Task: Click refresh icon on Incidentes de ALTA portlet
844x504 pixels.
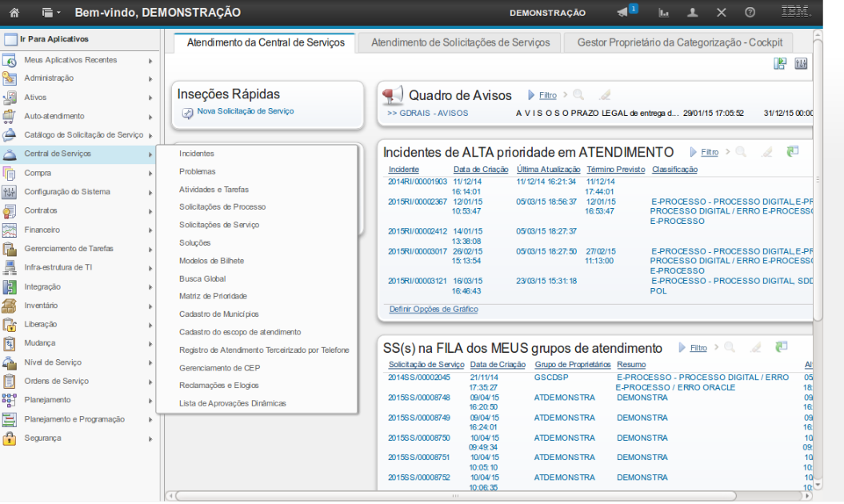Action: click(793, 151)
